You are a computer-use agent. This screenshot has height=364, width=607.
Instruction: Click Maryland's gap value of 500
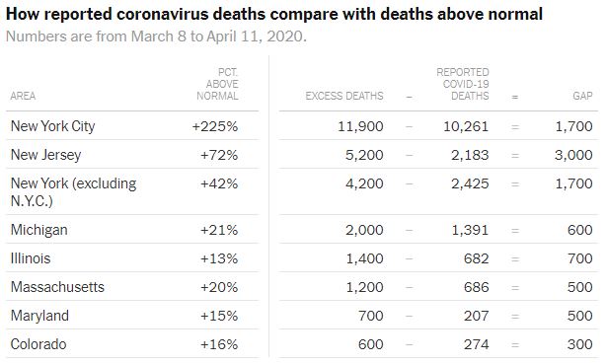point(579,316)
